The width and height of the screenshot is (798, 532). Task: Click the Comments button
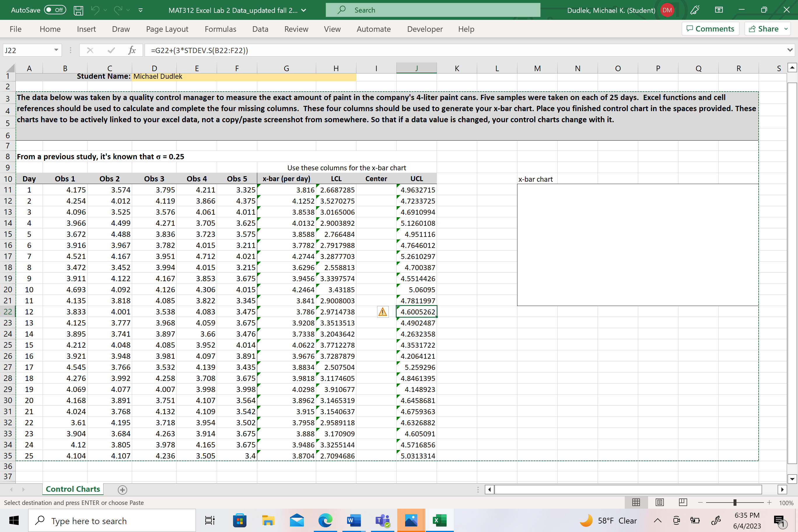coord(710,29)
